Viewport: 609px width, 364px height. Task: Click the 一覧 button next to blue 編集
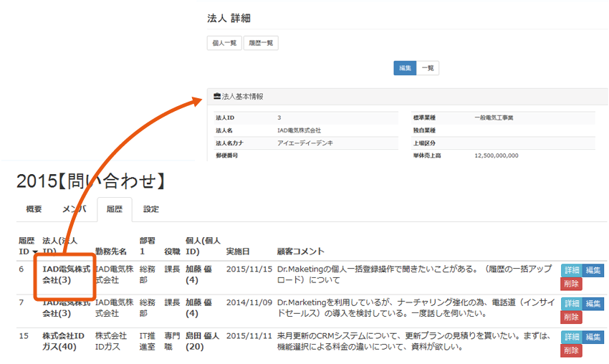tap(428, 68)
